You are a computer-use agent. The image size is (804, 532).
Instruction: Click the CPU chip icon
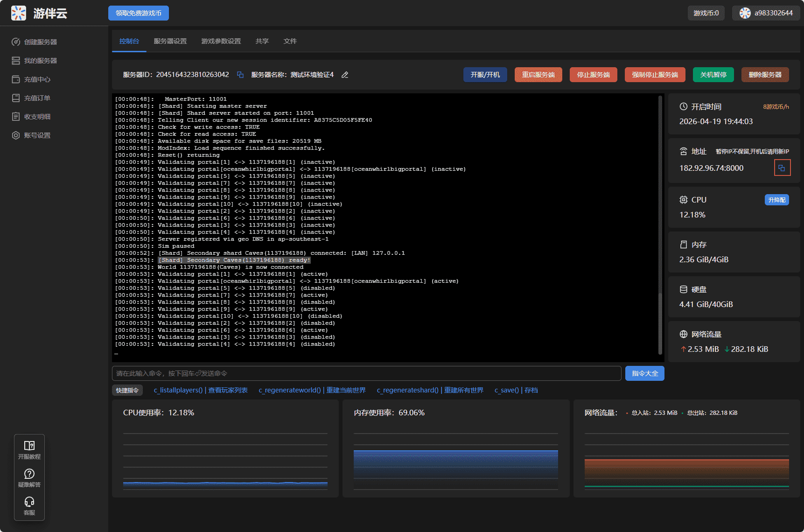tap(684, 200)
